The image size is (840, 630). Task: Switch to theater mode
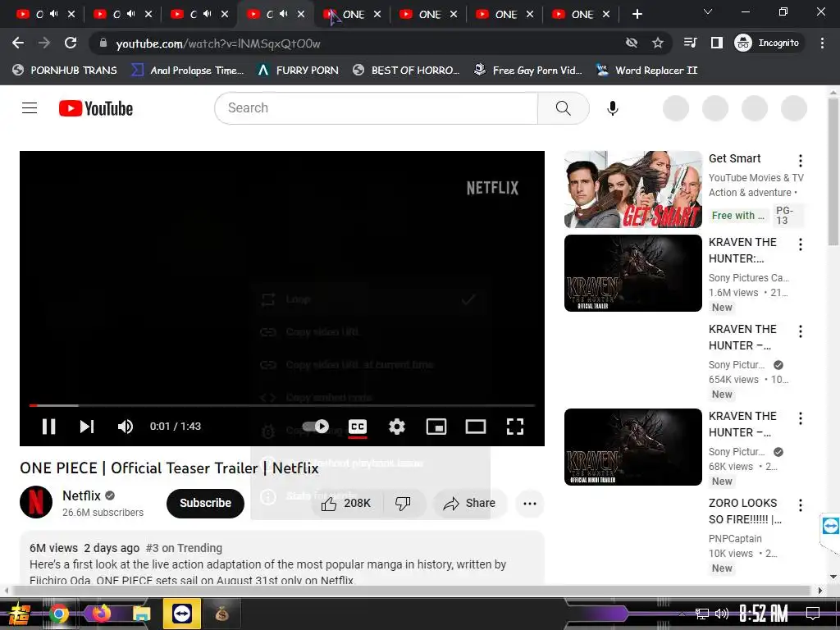[476, 427]
